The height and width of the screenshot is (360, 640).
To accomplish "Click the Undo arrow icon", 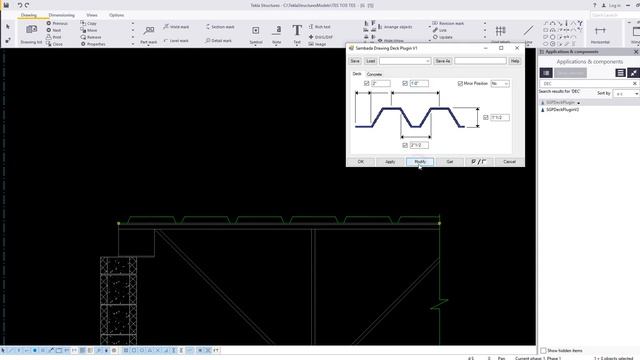I will tap(20, 5).
